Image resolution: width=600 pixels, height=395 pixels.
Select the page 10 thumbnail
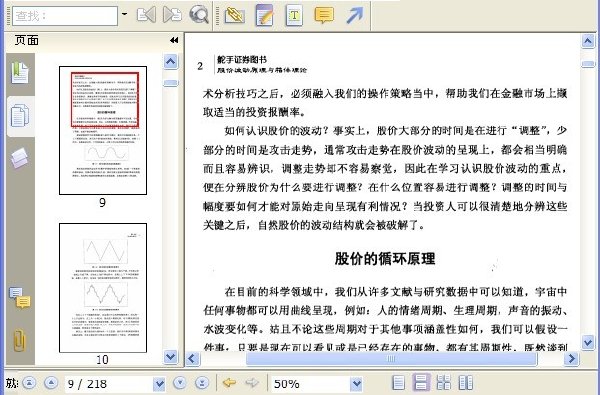pyautogui.click(x=103, y=288)
